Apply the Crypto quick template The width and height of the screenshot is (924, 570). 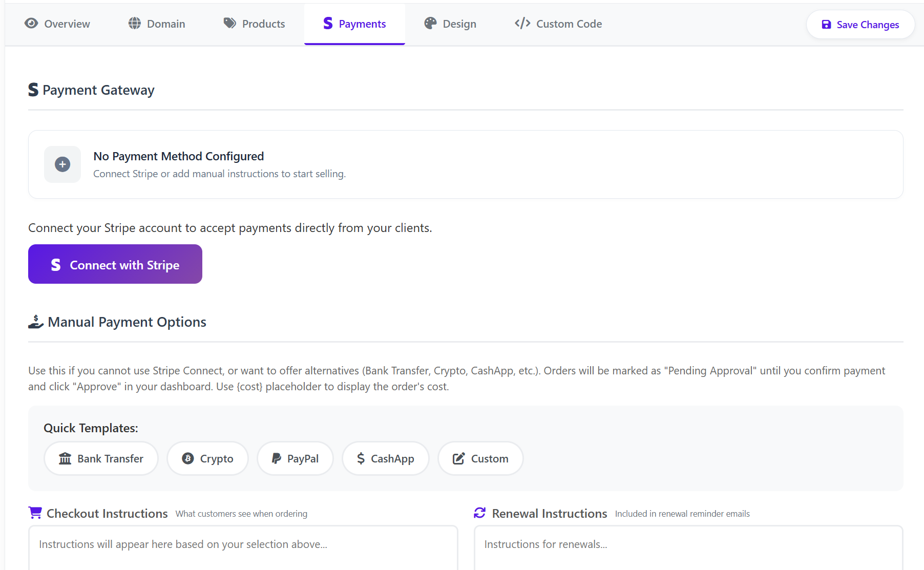207,459
